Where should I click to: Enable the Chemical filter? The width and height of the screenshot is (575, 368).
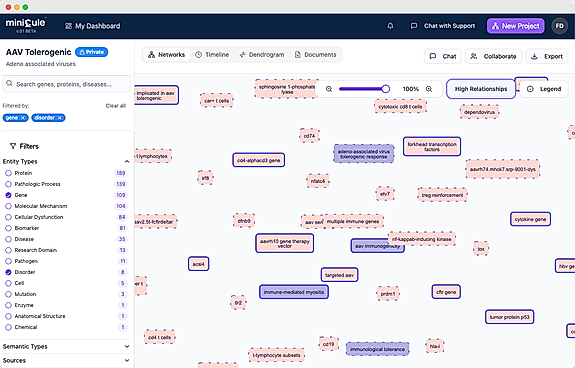8,327
